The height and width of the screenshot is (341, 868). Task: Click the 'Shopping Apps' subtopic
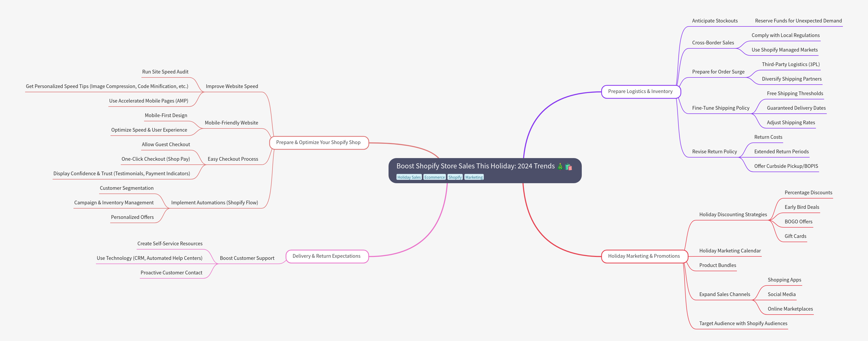[x=784, y=280]
